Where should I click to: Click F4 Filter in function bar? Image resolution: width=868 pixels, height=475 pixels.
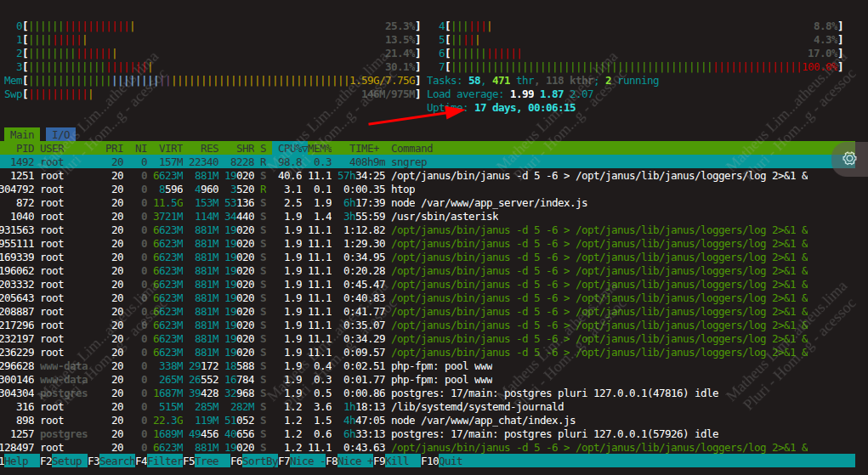tap(162, 461)
